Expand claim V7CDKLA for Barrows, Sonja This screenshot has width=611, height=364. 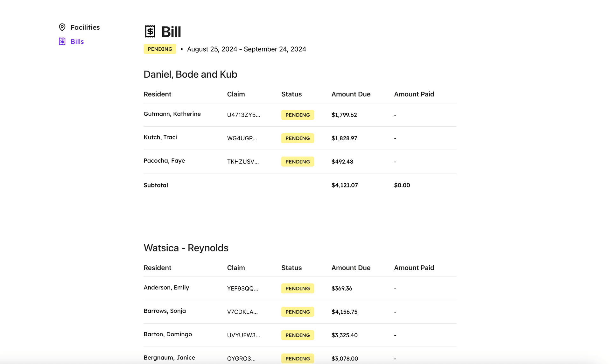242,312
